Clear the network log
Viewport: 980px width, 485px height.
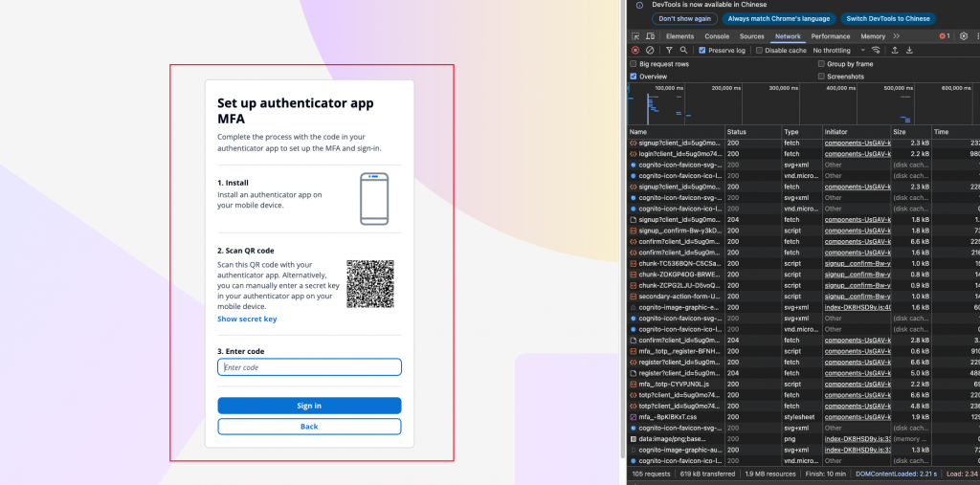(650, 50)
